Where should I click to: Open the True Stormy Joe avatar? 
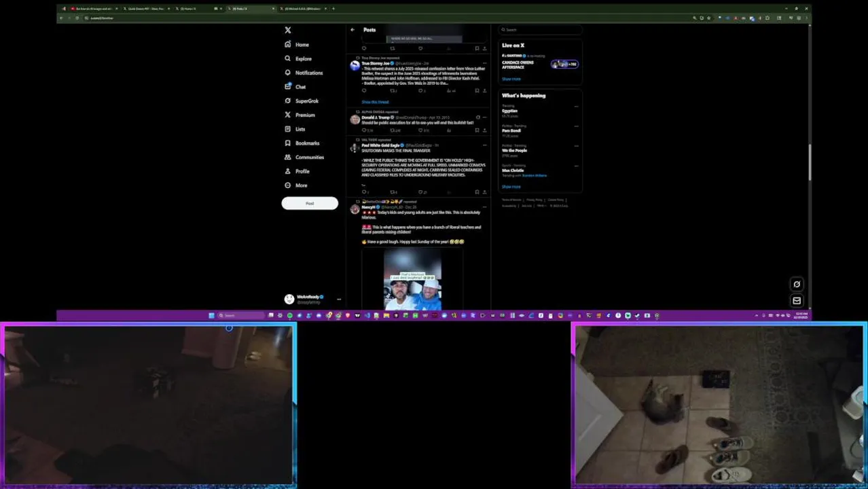pyautogui.click(x=355, y=66)
